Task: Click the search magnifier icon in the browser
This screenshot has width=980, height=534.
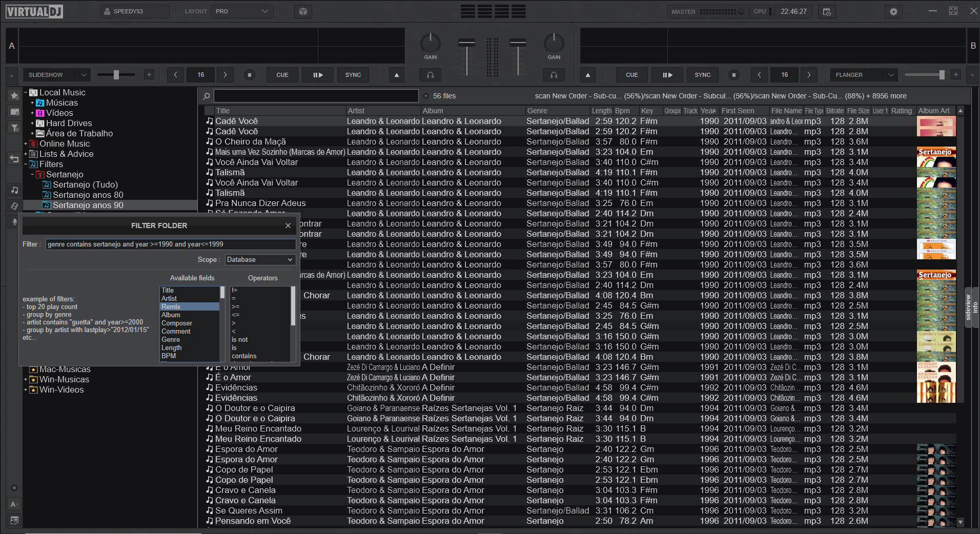Action: (207, 96)
